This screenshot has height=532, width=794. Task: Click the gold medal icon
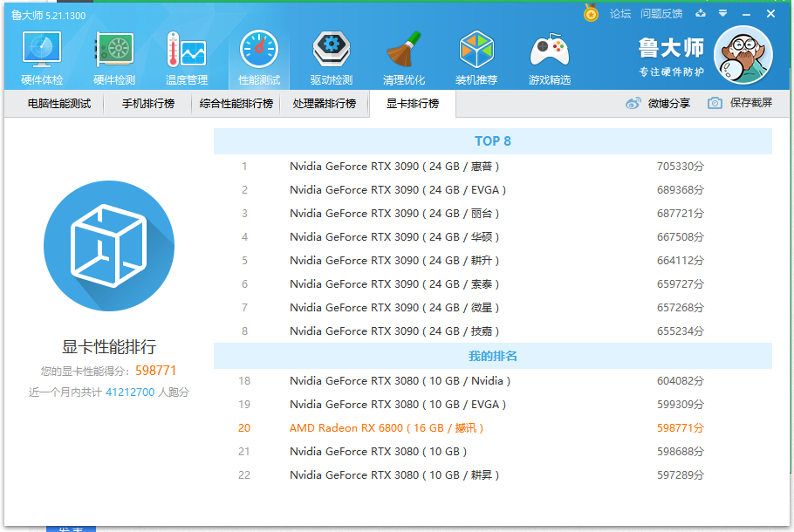coord(591,13)
